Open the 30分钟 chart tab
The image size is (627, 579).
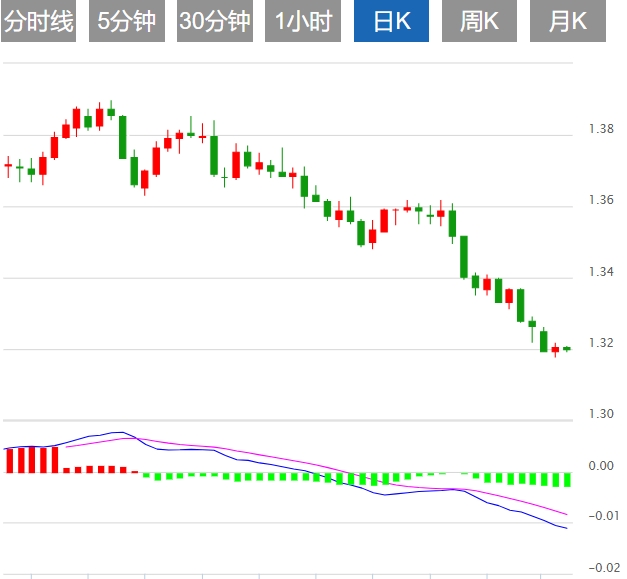[214, 22]
